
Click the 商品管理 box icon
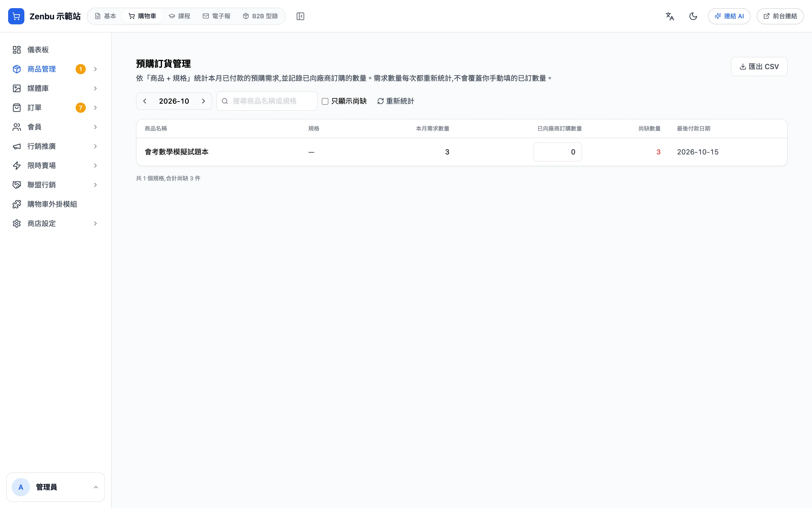(x=17, y=69)
